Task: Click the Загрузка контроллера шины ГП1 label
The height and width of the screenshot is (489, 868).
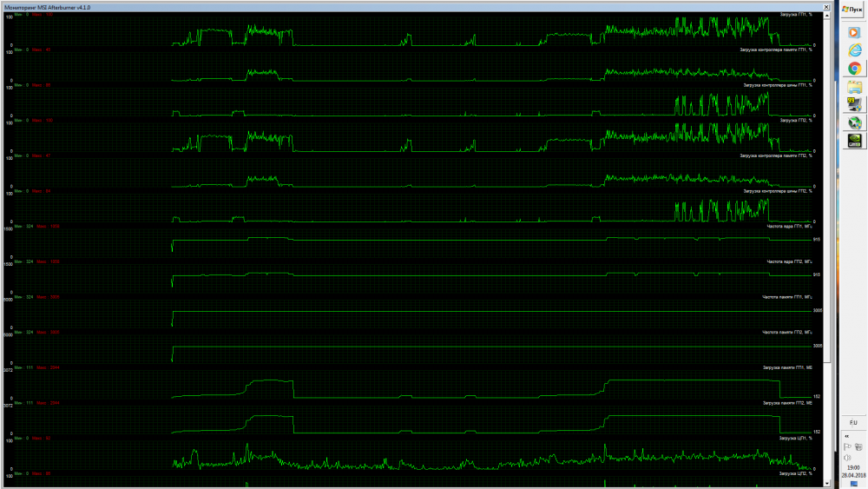Action: coord(777,85)
